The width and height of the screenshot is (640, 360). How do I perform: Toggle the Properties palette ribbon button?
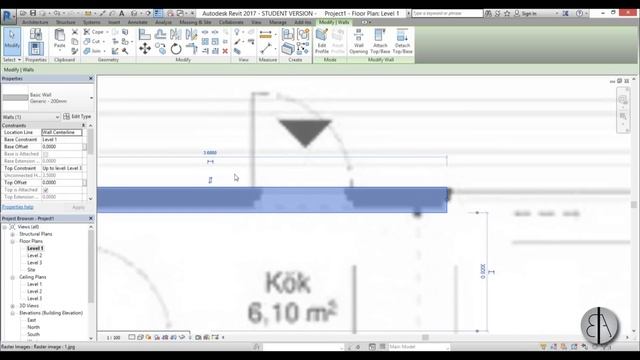pyautogui.click(x=36, y=49)
